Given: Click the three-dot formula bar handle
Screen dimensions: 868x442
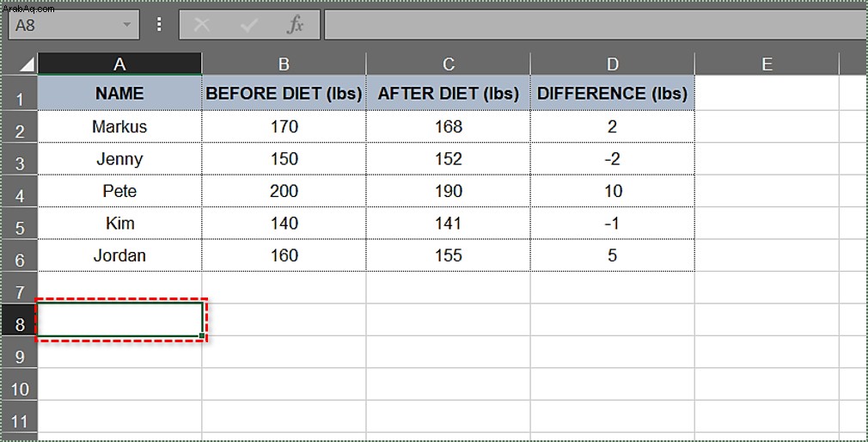Looking at the screenshot, I should pos(160,24).
